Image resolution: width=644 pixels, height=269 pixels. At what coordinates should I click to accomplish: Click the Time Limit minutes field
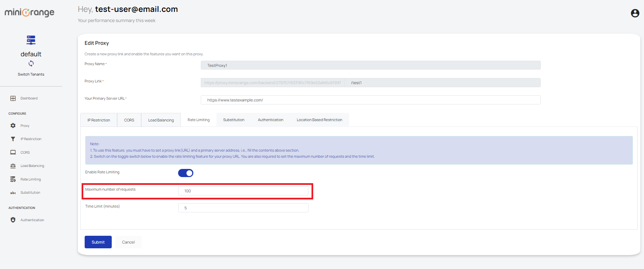pos(243,208)
